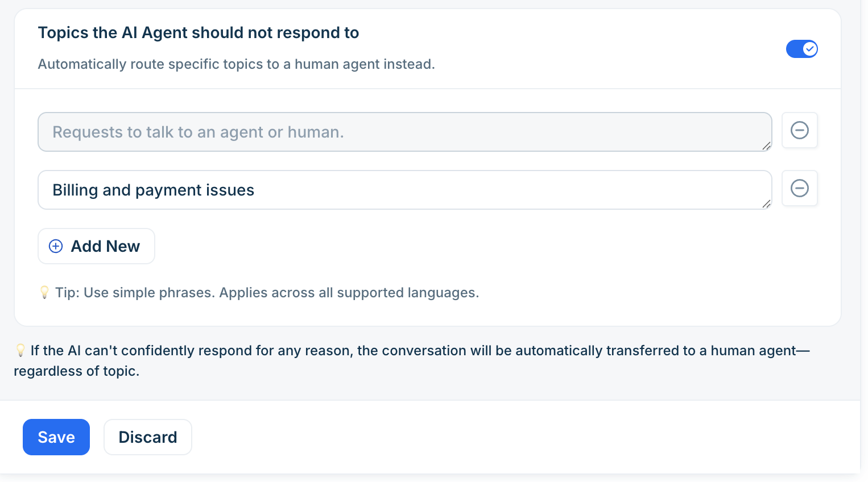This screenshot has height=482, width=868.
Task: Remove the "Requests to talk to an agent" topic
Action: pos(799,130)
